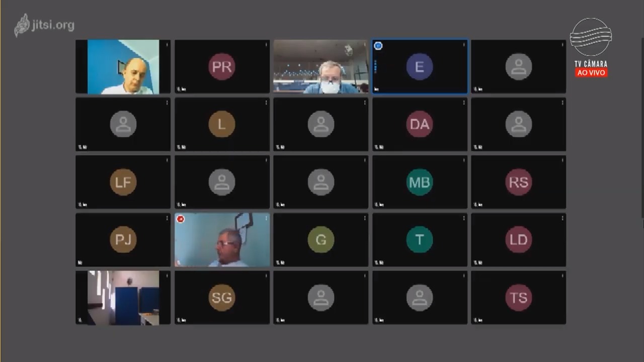Select the DA participant avatar
Screen dimensions: 644x362
pos(420,124)
